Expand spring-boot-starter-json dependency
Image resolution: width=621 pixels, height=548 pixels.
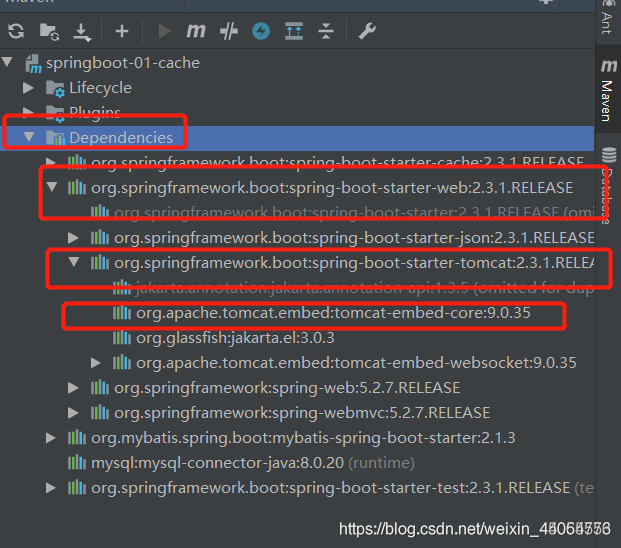click(x=73, y=238)
